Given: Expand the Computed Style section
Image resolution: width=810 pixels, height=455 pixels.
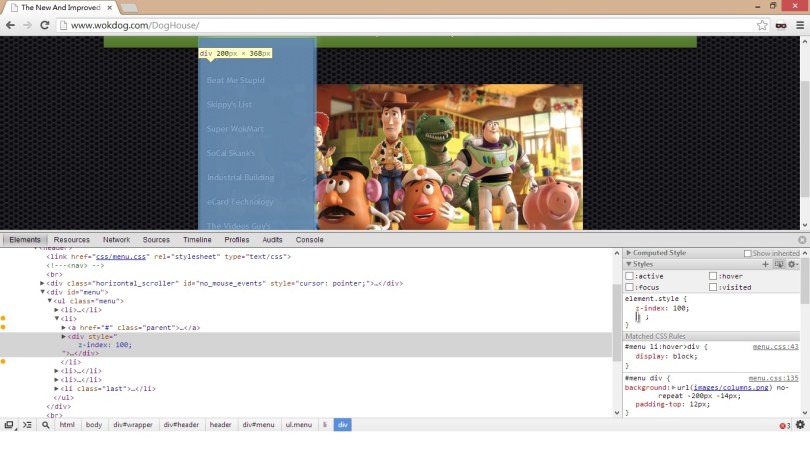Looking at the screenshot, I should [x=629, y=253].
